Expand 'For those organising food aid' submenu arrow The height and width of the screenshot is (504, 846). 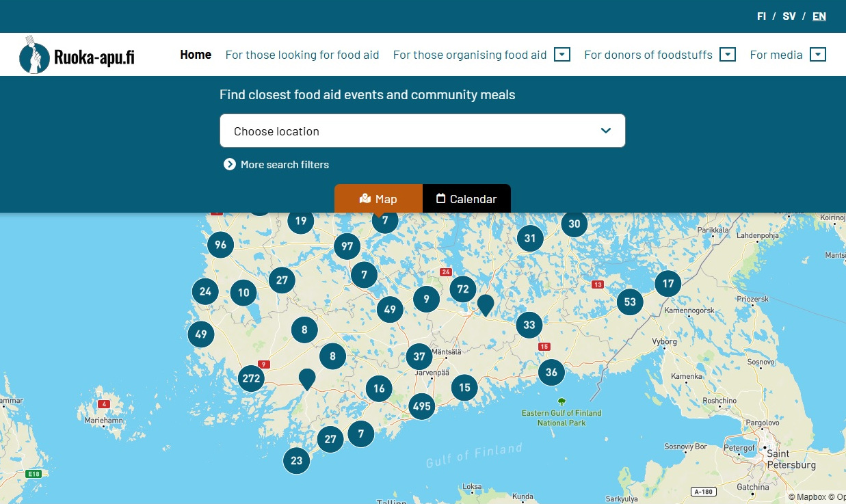coord(562,55)
